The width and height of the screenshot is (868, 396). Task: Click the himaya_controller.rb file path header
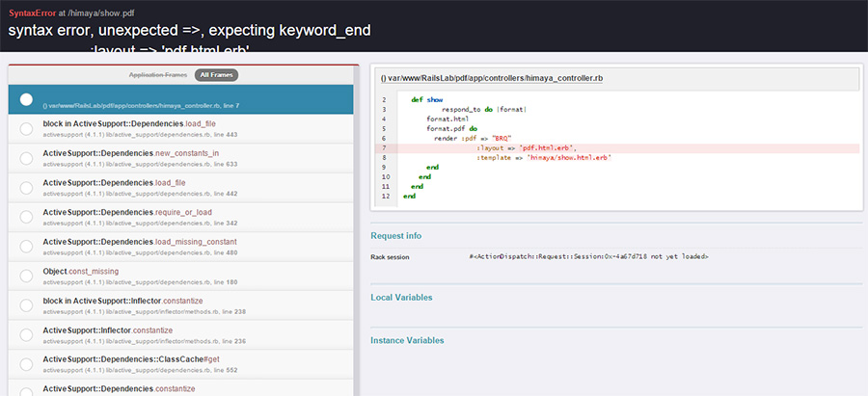492,77
